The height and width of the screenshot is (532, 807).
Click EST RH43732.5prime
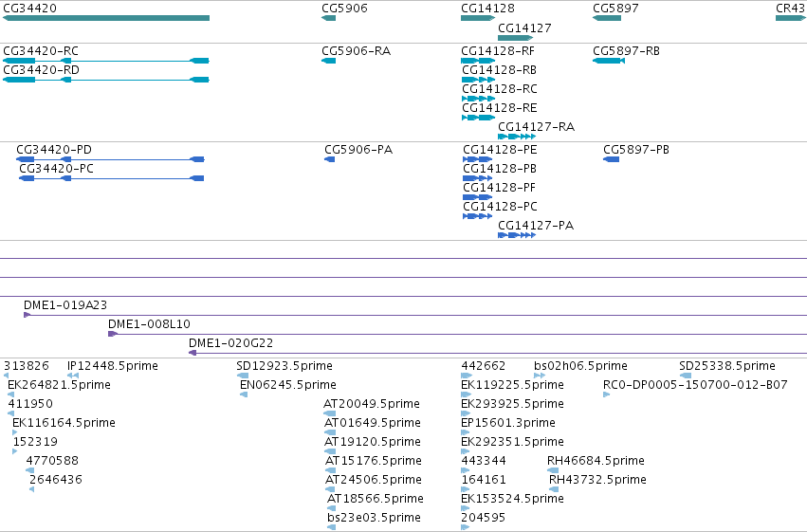coord(554,490)
